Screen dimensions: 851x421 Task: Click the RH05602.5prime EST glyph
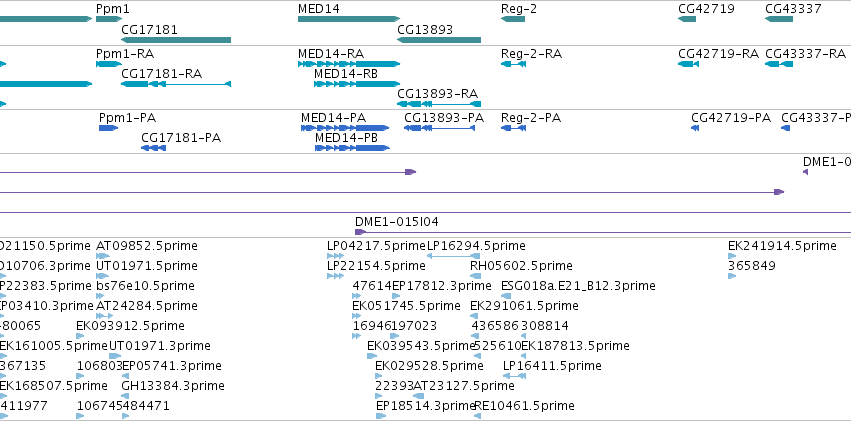(475, 276)
